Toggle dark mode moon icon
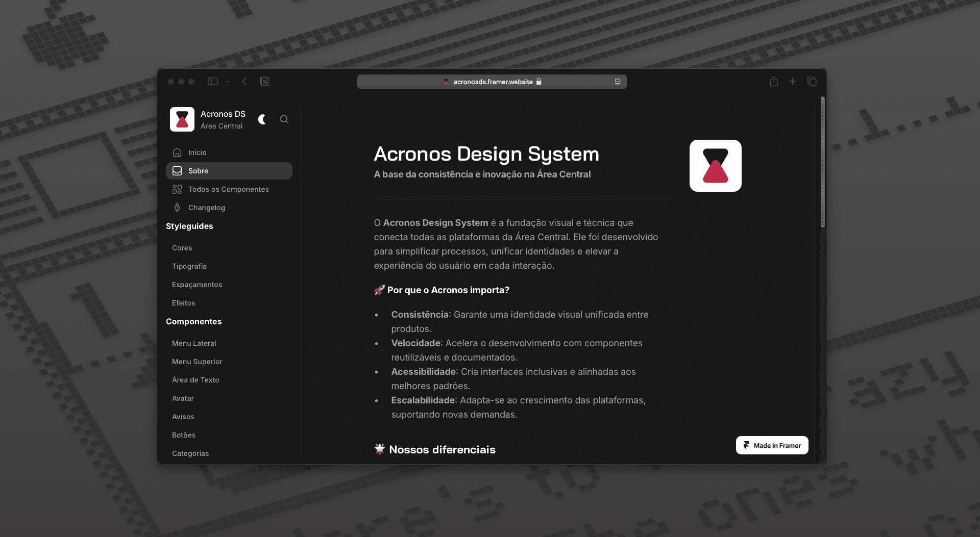 pos(262,119)
